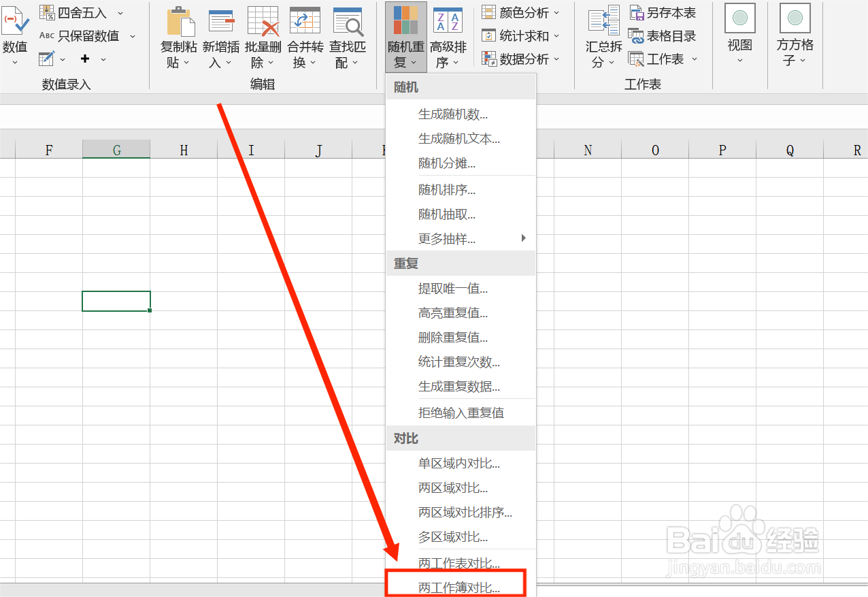This screenshot has width=868, height=597.
Task: Click the table-with-pencil edit icon
Action: click(x=46, y=59)
